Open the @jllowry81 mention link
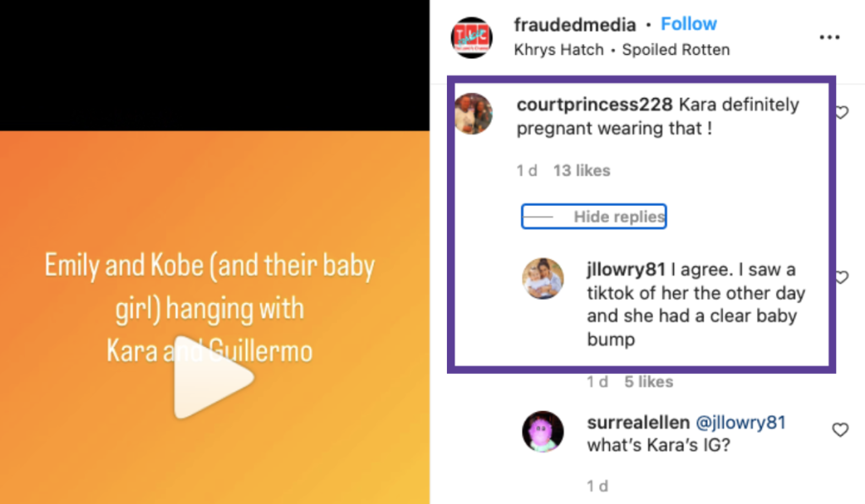 coord(740,422)
